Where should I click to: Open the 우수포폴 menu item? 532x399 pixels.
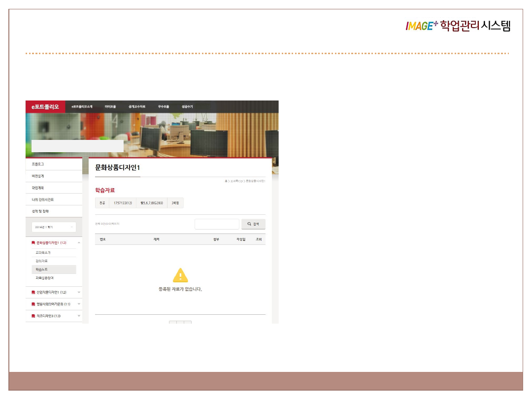[163, 106]
